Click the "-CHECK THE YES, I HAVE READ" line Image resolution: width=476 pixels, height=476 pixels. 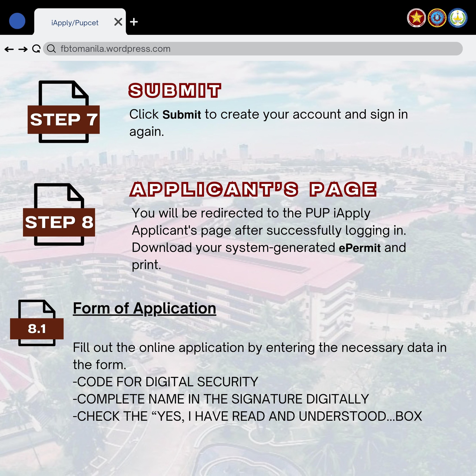247,416
